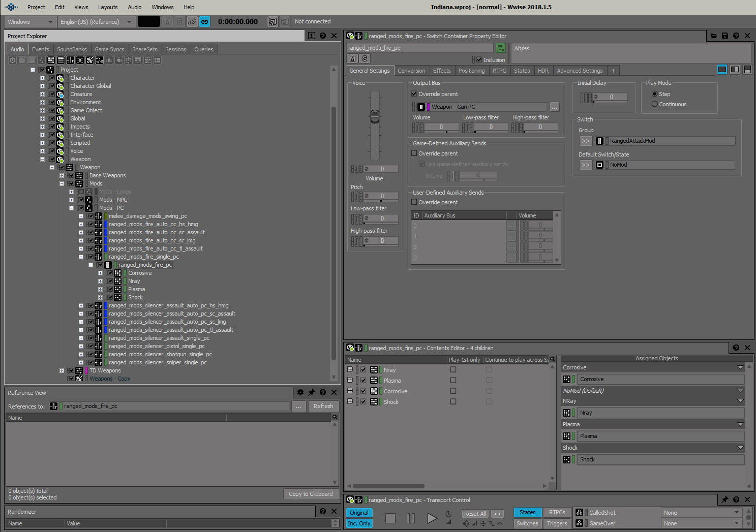Image resolution: width=756 pixels, height=532 pixels.
Task: Click the curve view icon in top toolbar
Action: click(x=192, y=22)
